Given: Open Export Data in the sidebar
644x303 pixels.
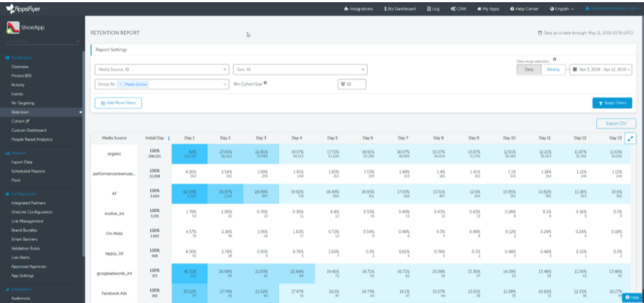Looking at the screenshot, I should coord(22,162).
